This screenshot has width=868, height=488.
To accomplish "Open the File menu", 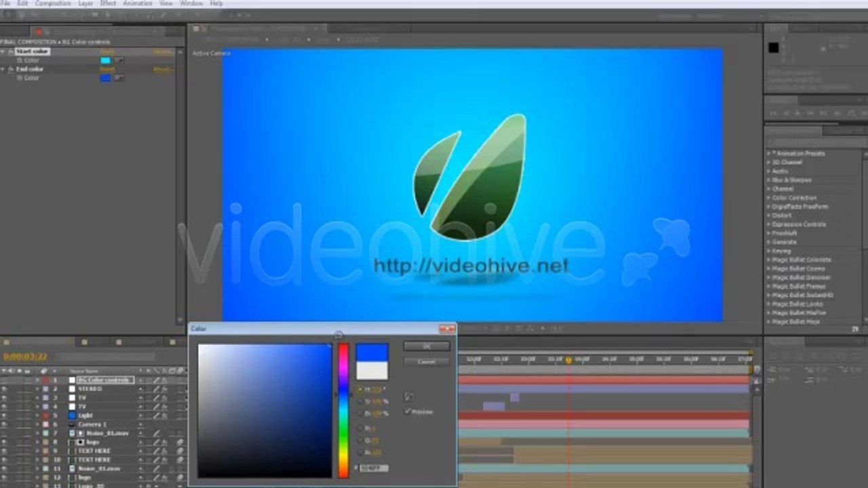I will coord(5,3).
